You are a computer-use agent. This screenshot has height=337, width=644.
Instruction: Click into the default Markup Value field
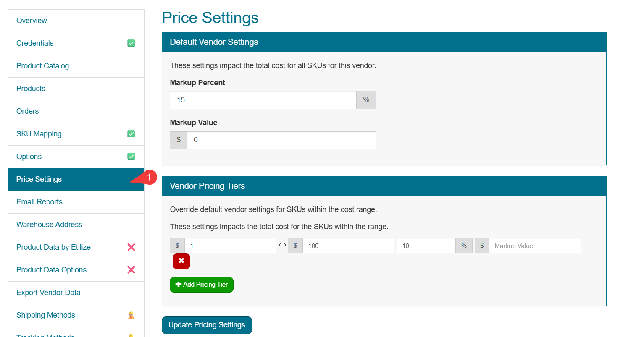[x=281, y=140]
